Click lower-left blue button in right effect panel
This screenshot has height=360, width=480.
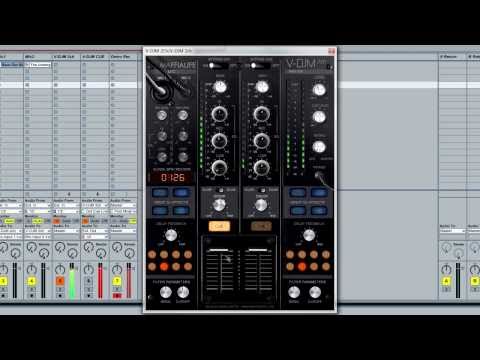(298, 211)
